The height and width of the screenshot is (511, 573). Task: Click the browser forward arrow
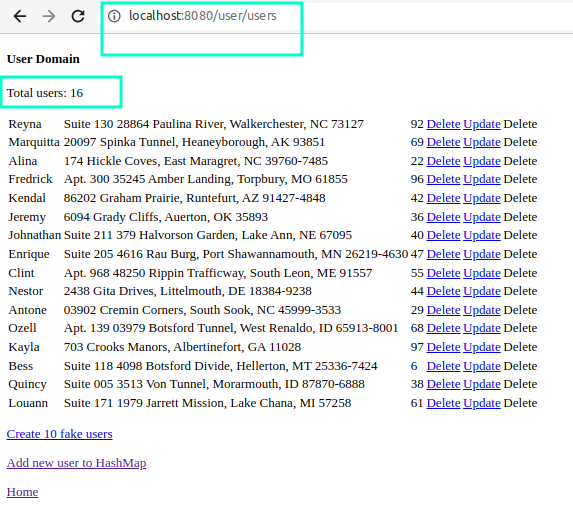pos(49,16)
